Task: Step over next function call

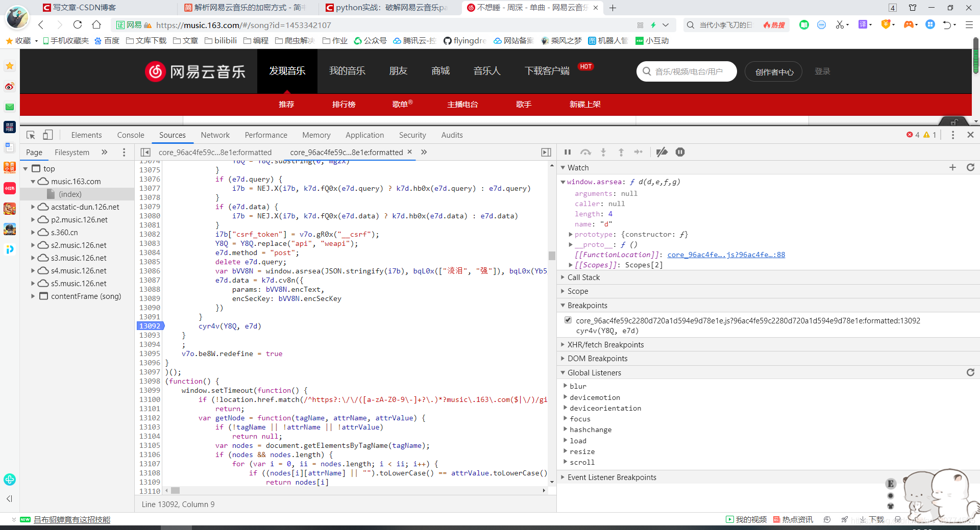Action: point(585,152)
